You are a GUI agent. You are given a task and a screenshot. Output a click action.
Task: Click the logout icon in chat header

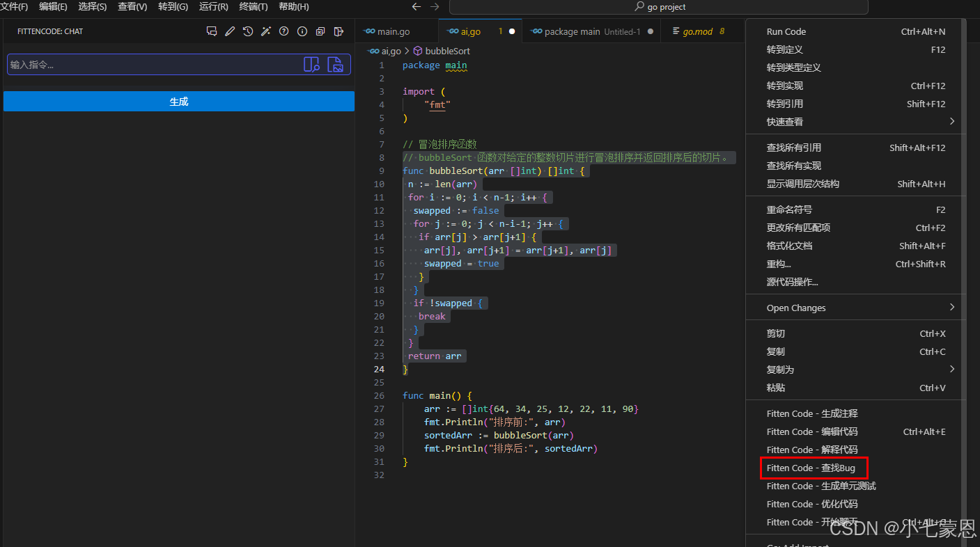tap(339, 31)
